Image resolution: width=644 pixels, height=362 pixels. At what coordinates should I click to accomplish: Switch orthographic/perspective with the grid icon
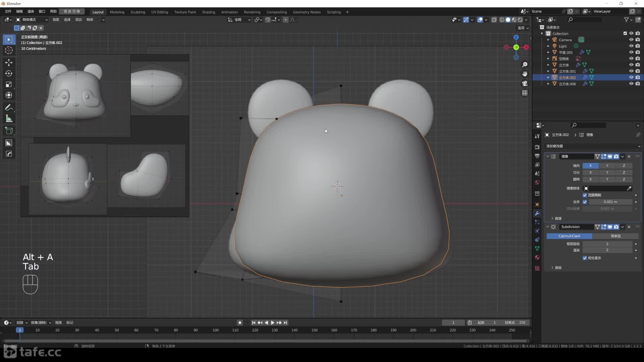(x=525, y=93)
